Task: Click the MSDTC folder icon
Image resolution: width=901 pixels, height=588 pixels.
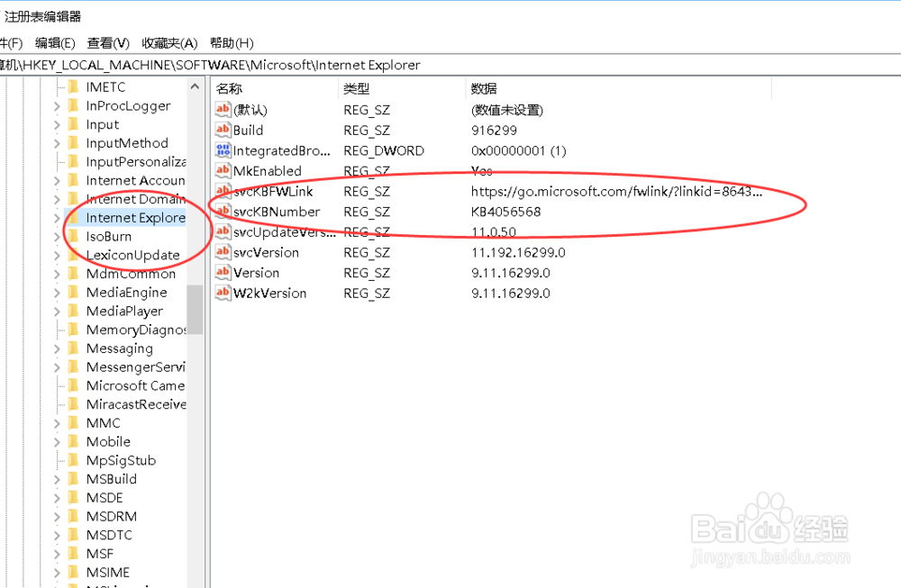Action: [x=73, y=535]
